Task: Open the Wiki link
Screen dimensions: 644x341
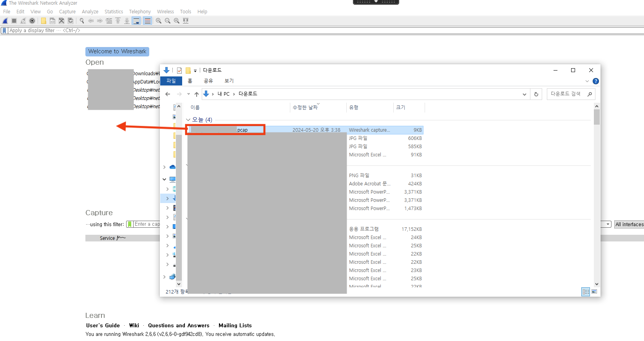Action: (x=134, y=325)
